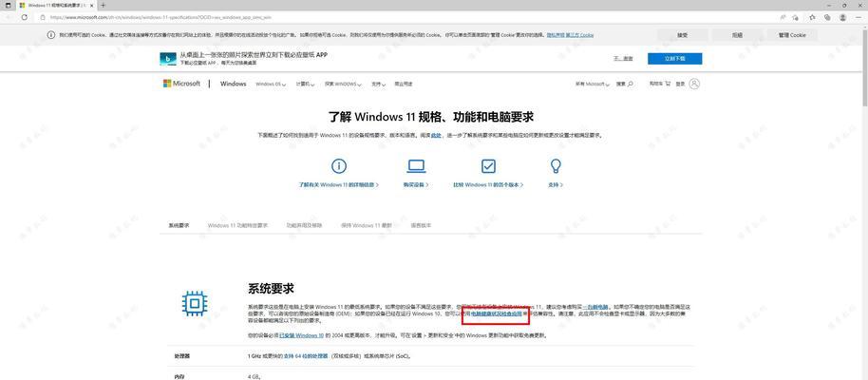The width and height of the screenshot is (868, 380).
Task: Expand the 支持 nav dropdown
Action: 378,85
